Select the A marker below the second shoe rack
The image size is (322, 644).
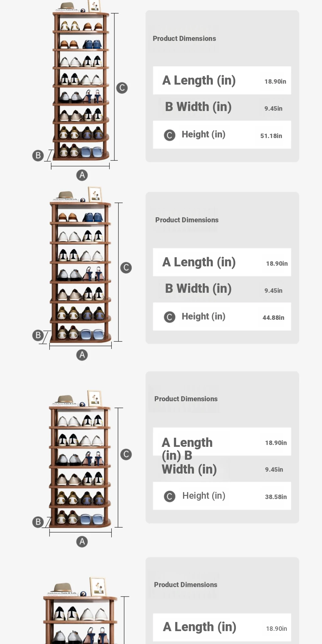point(82,355)
